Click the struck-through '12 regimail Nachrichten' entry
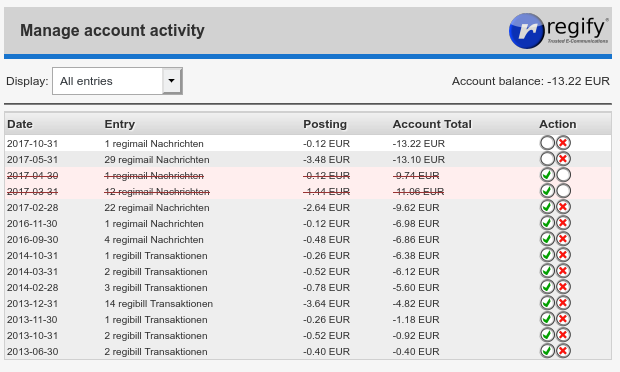This screenshot has height=372, width=620. click(157, 192)
